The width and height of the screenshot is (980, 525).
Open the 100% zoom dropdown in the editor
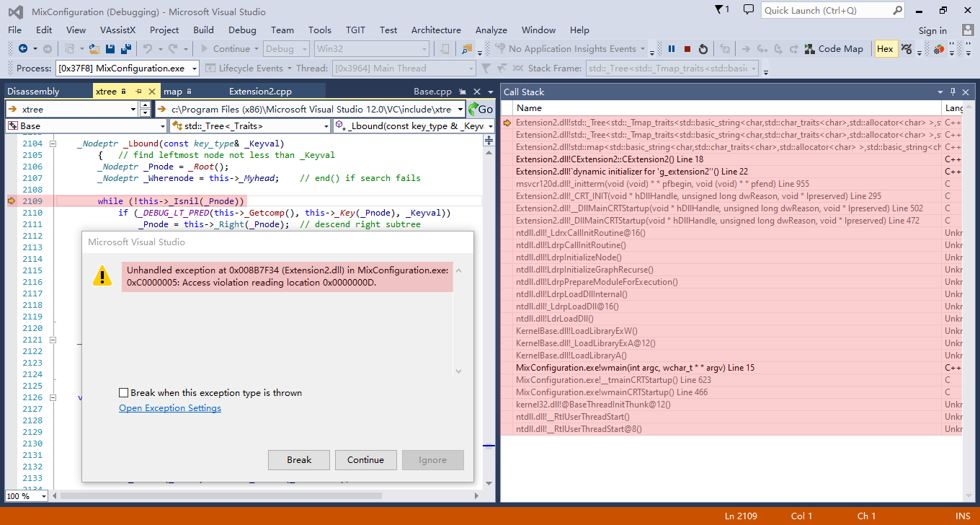pyautogui.click(x=25, y=496)
